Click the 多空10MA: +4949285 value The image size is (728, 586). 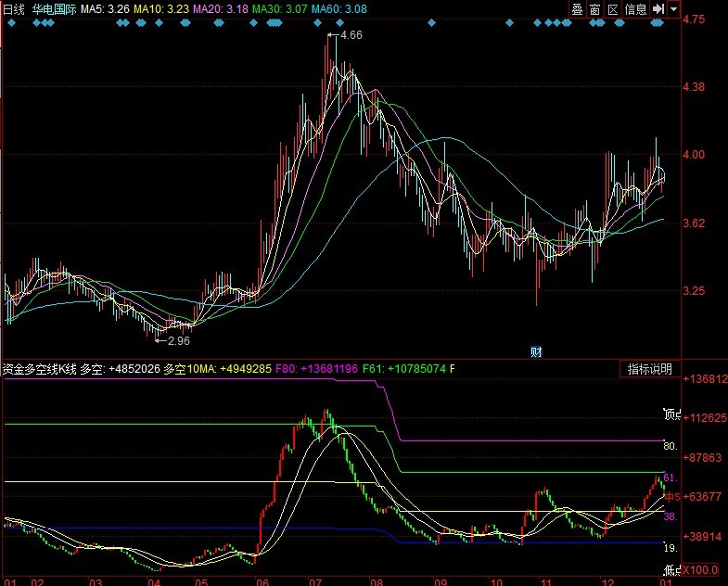pyautogui.click(x=217, y=369)
